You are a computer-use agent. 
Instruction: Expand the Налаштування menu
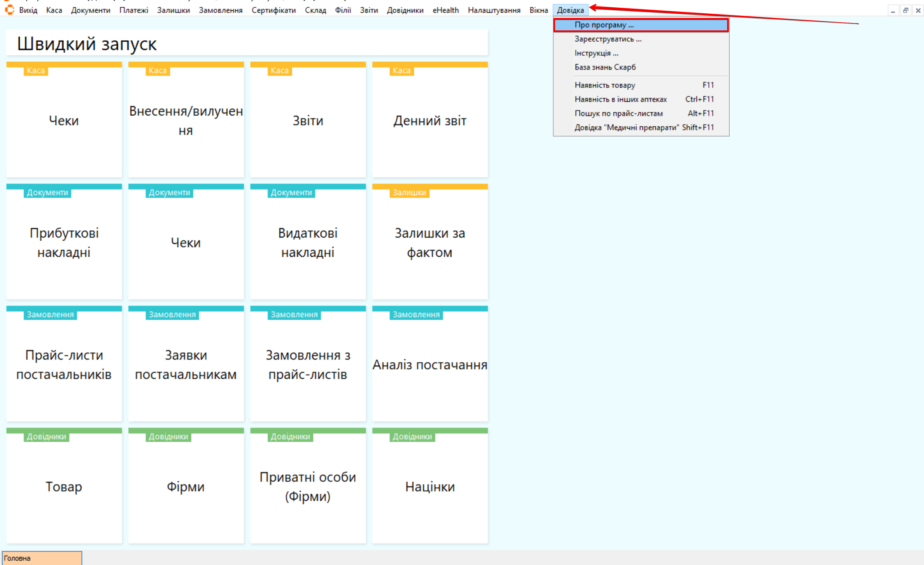coord(494,10)
